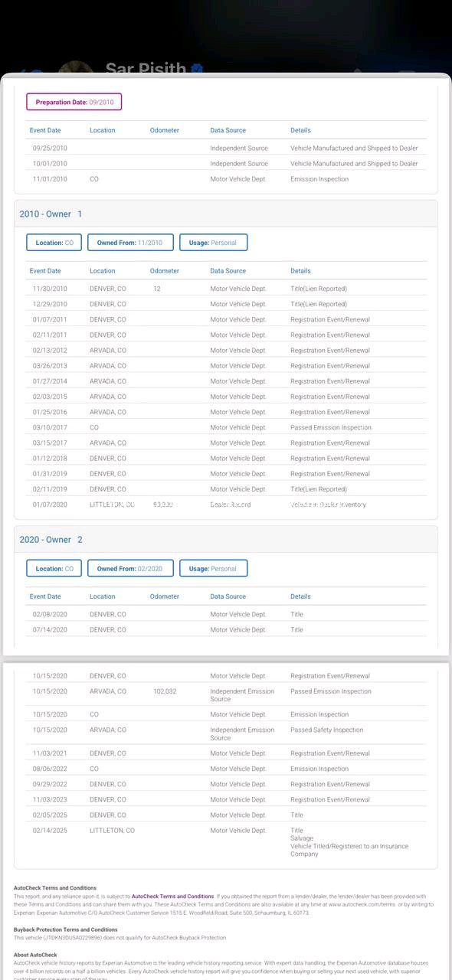Select the Owned From: 02/2020 badge
The width and height of the screenshot is (452, 980).
(130, 569)
